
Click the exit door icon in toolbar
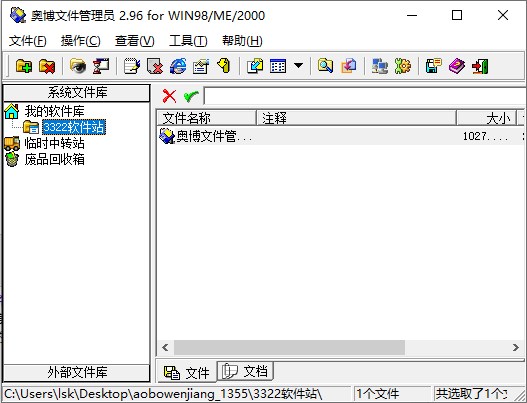coord(480,66)
